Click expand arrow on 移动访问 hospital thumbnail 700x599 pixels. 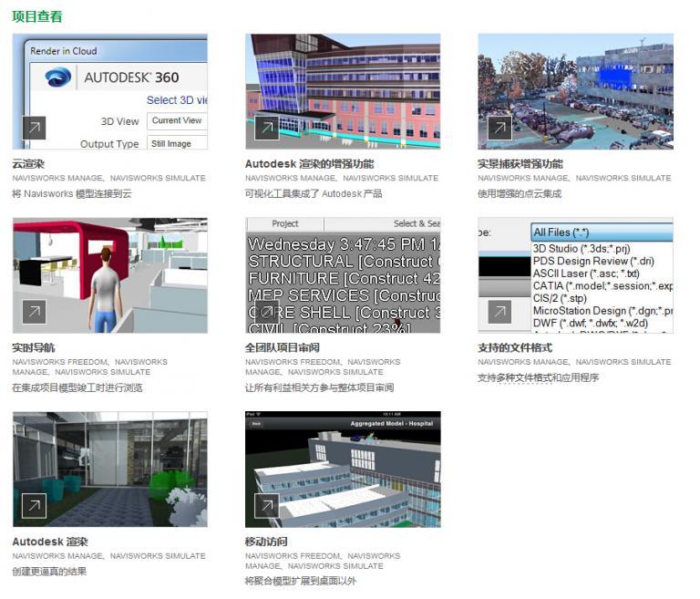[x=266, y=505]
